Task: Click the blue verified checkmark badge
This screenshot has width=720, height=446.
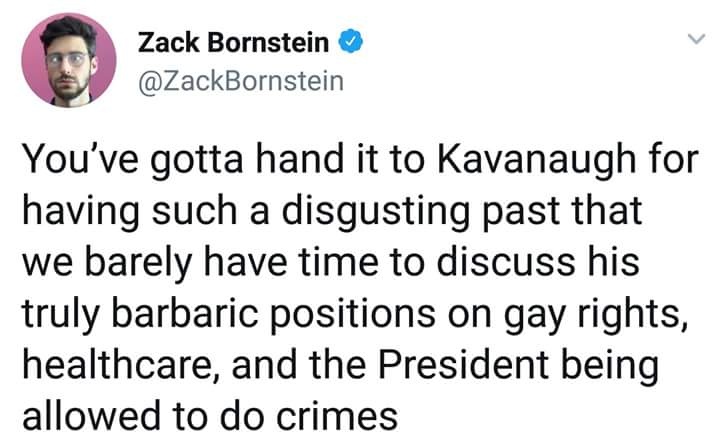Action: click(x=351, y=41)
